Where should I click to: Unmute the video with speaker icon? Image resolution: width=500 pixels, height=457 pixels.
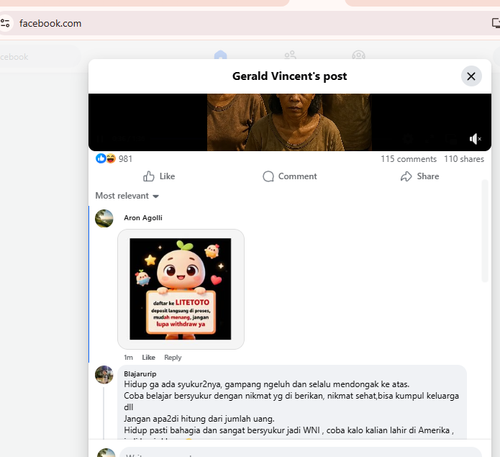pos(475,139)
